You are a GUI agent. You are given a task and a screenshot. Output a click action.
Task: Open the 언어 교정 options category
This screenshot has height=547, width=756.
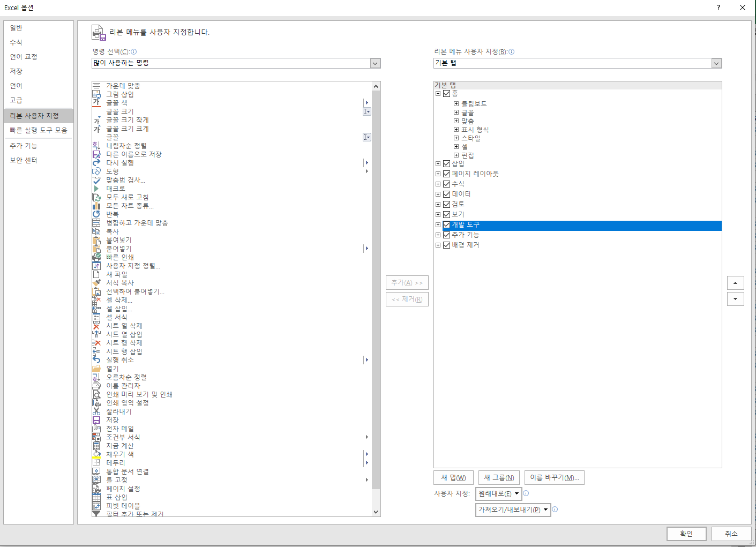[x=39, y=57]
